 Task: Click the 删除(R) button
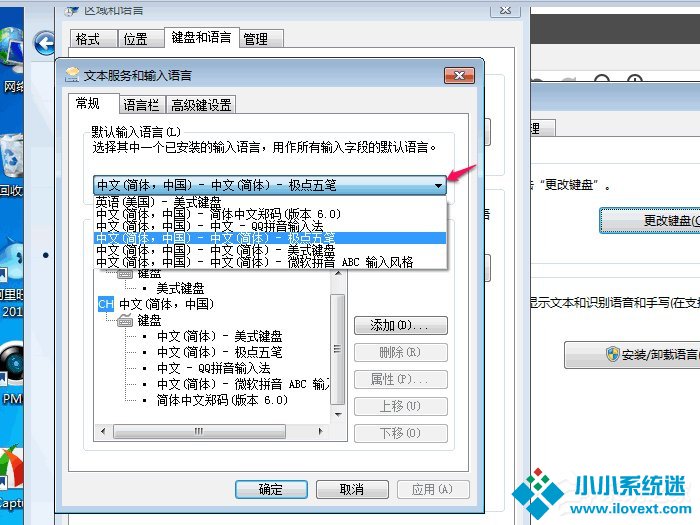tap(400, 352)
